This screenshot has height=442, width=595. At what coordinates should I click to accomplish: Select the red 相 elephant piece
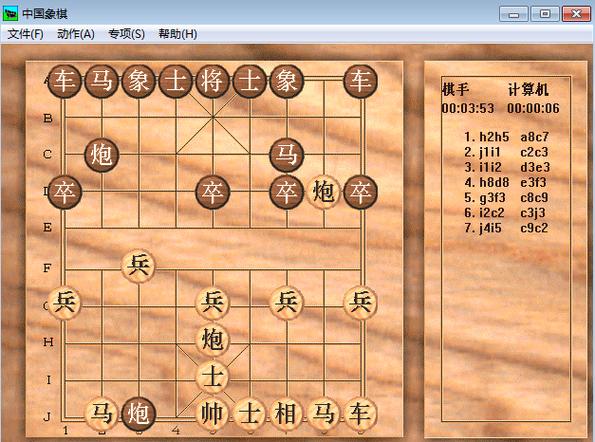click(x=286, y=414)
